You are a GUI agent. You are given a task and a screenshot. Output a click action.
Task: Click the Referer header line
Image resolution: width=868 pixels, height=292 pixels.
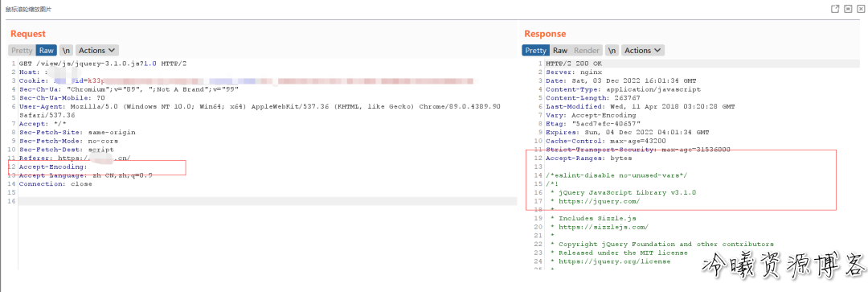pos(75,158)
